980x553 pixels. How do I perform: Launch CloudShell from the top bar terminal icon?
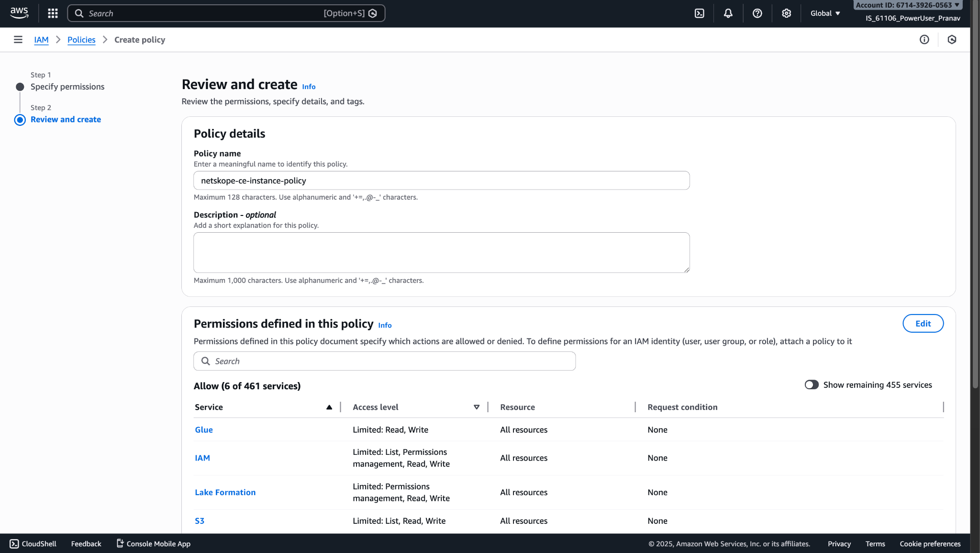click(699, 13)
